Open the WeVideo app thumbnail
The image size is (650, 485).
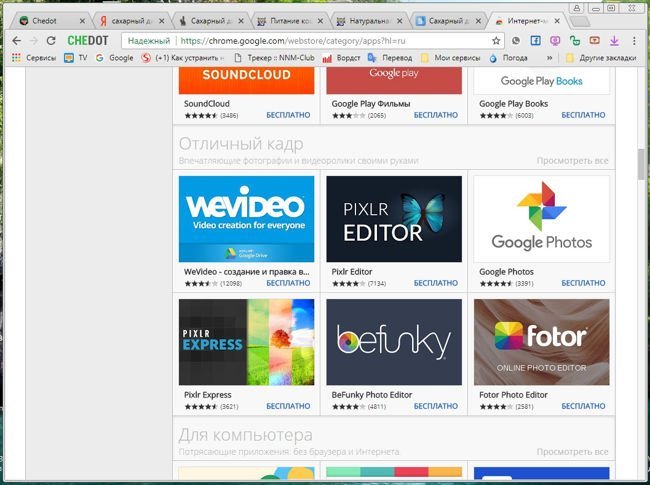tap(246, 219)
